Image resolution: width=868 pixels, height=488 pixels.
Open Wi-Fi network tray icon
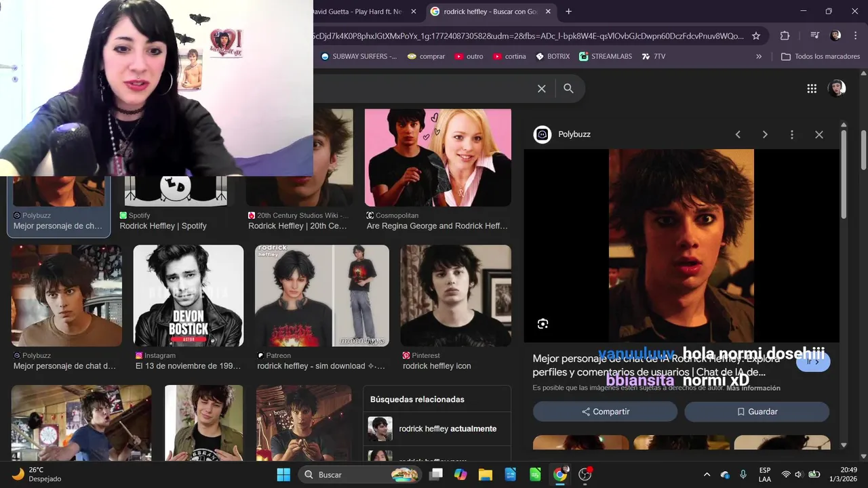786,474
